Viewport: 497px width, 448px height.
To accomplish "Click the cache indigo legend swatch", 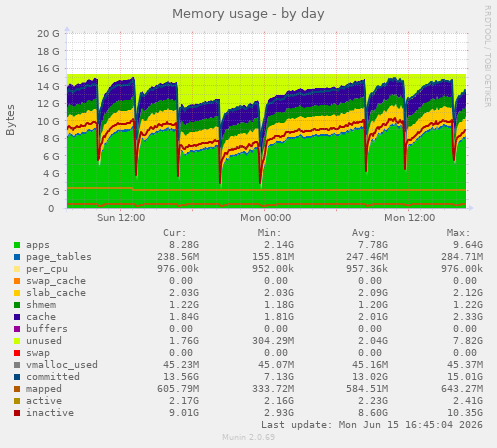I will (17, 317).
